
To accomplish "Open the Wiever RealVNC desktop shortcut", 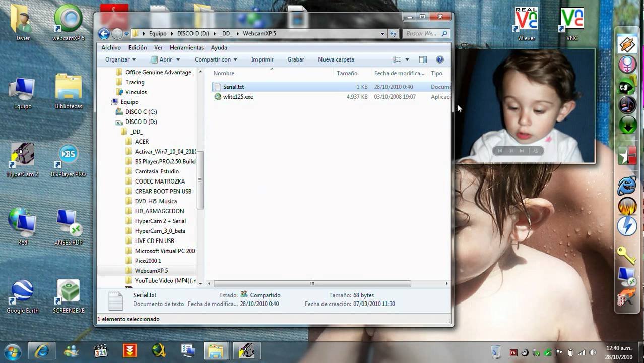I will pyautogui.click(x=526, y=23).
